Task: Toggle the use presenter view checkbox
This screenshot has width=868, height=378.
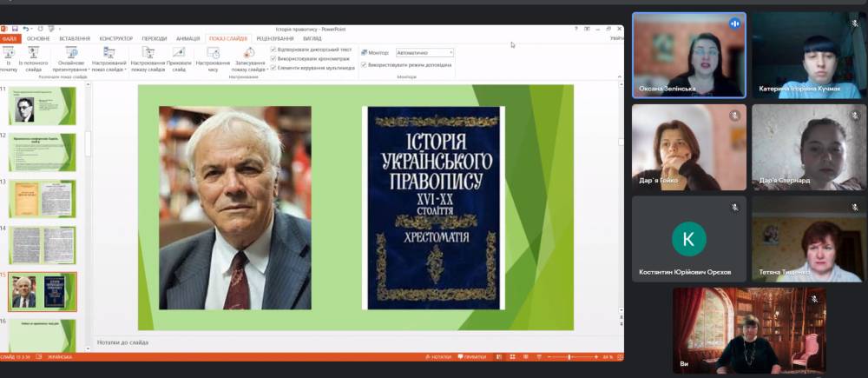Action: click(365, 65)
